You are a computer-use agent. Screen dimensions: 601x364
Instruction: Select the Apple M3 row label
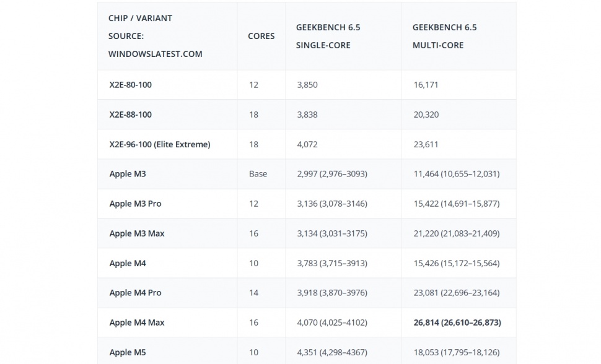(x=128, y=173)
